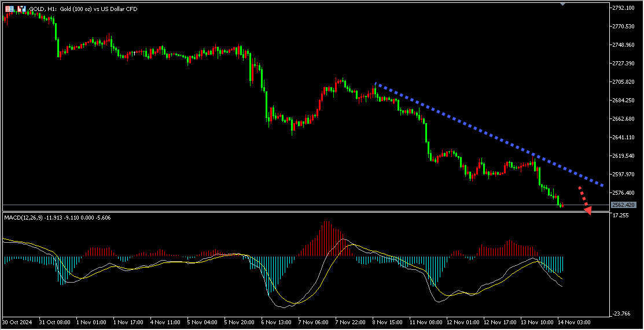Click the 7 Nov 06:00 time label
The height and width of the screenshot is (330, 644).
[313, 322]
